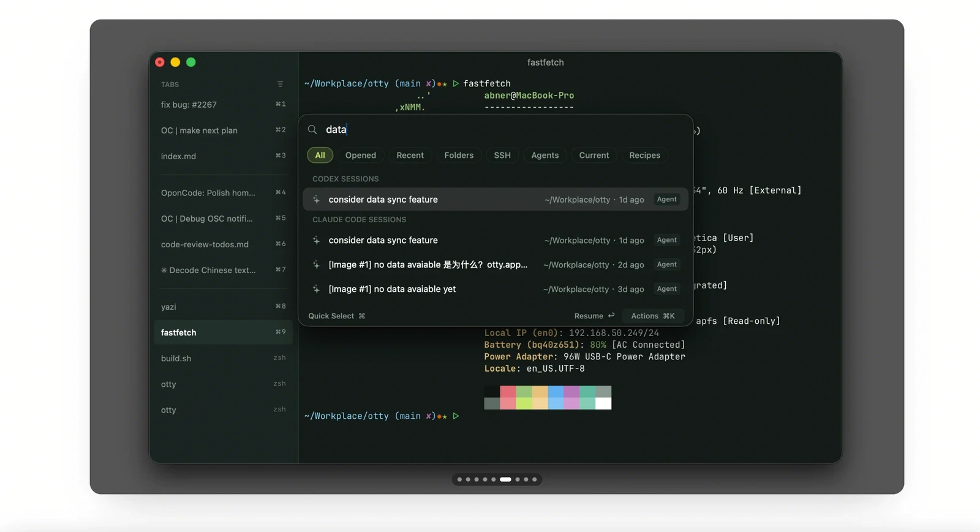This screenshot has height=532, width=980.
Task: Click the yellow minimize window button
Action: pyautogui.click(x=175, y=62)
